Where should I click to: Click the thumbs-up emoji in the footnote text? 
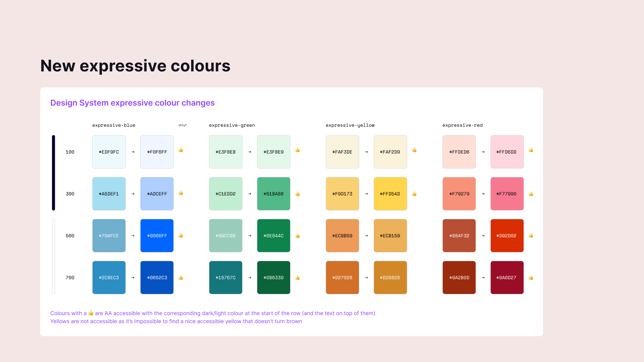[91, 313]
